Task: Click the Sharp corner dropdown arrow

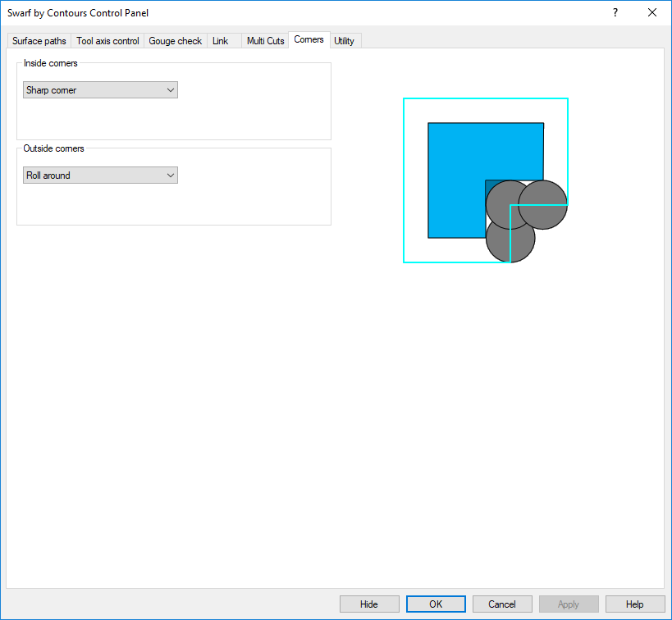Action: point(171,90)
